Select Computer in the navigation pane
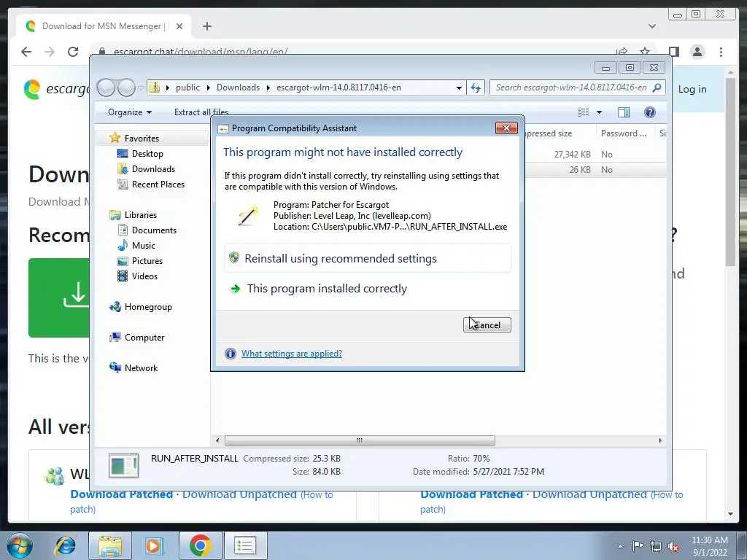Image resolution: width=747 pixels, height=560 pixels. (144, 337)
